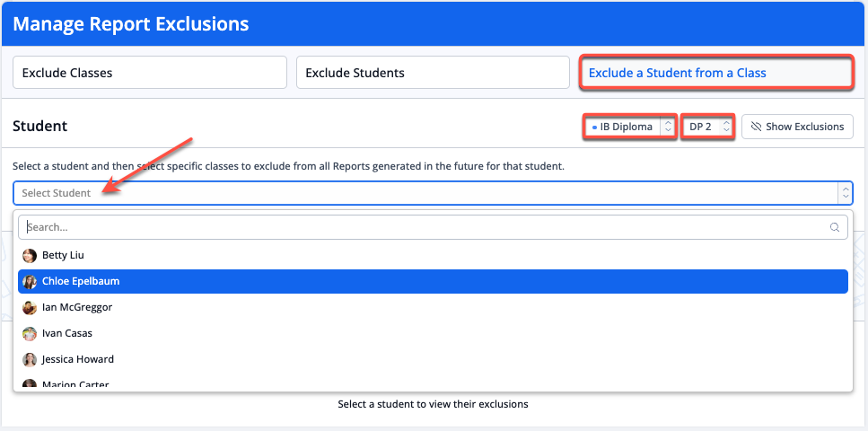Switch to the Exclude Students tab

433,73
